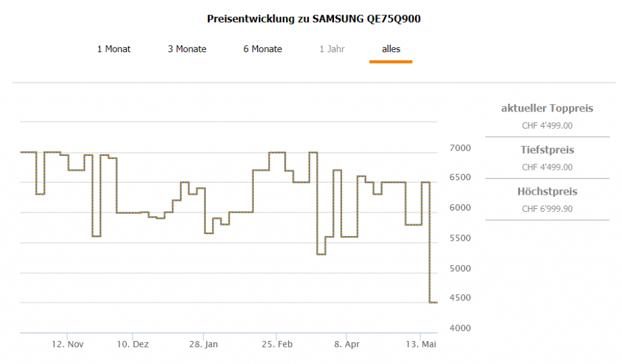Click the chart title "Preisentwicklung zu SAMSUNG QE75Q900"
The height and width of the screenshot is (364, 622).
[x=314, y=19]
